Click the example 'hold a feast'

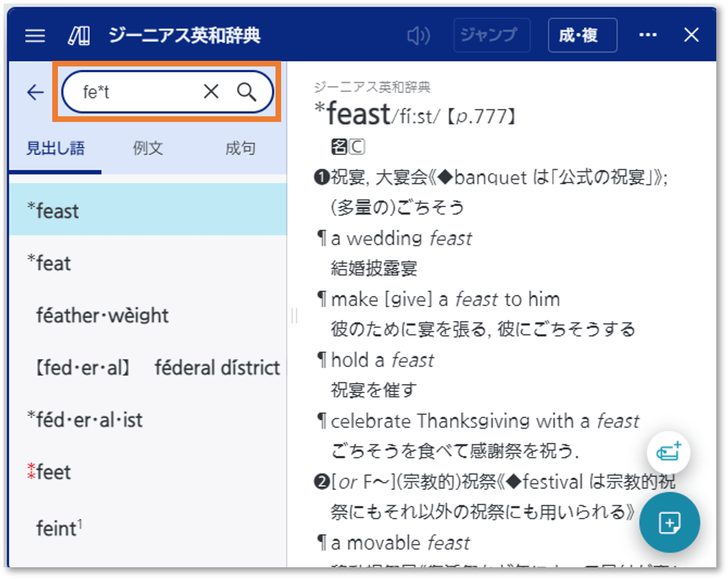382,360
